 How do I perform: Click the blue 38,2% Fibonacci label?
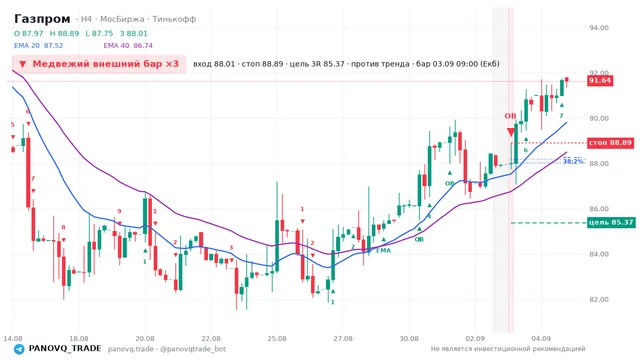point(573,161)
